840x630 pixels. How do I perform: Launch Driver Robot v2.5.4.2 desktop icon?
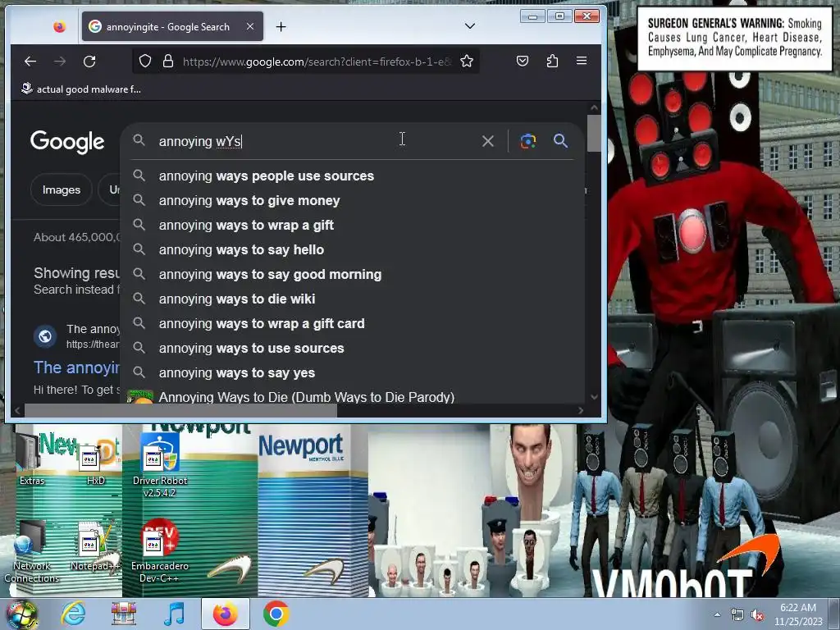tap(160, 466)
